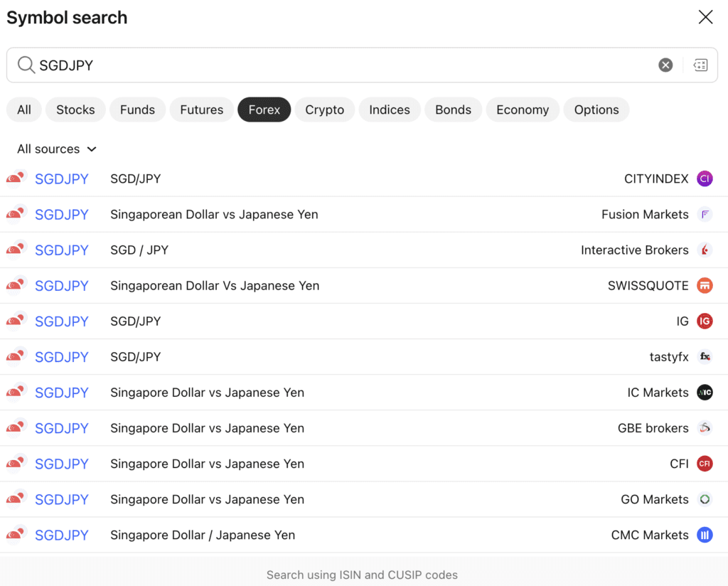Click the magnifier search icon

26,65
